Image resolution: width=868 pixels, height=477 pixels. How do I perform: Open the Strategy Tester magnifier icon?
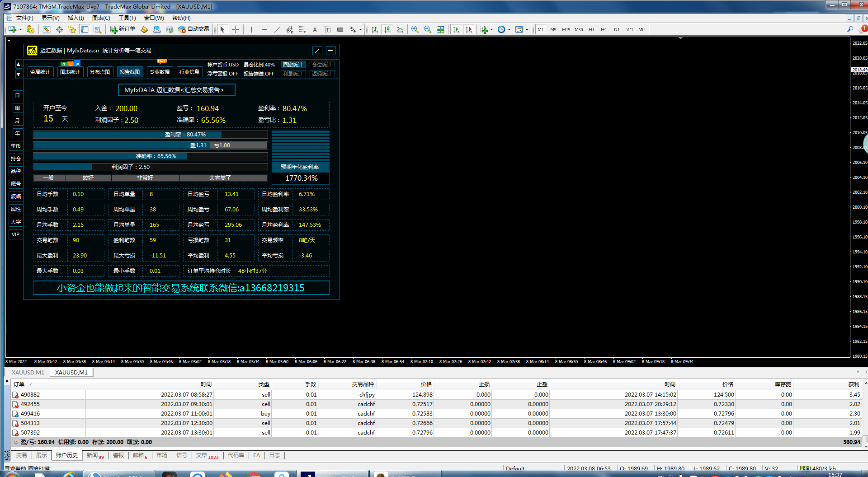point(97,29)
